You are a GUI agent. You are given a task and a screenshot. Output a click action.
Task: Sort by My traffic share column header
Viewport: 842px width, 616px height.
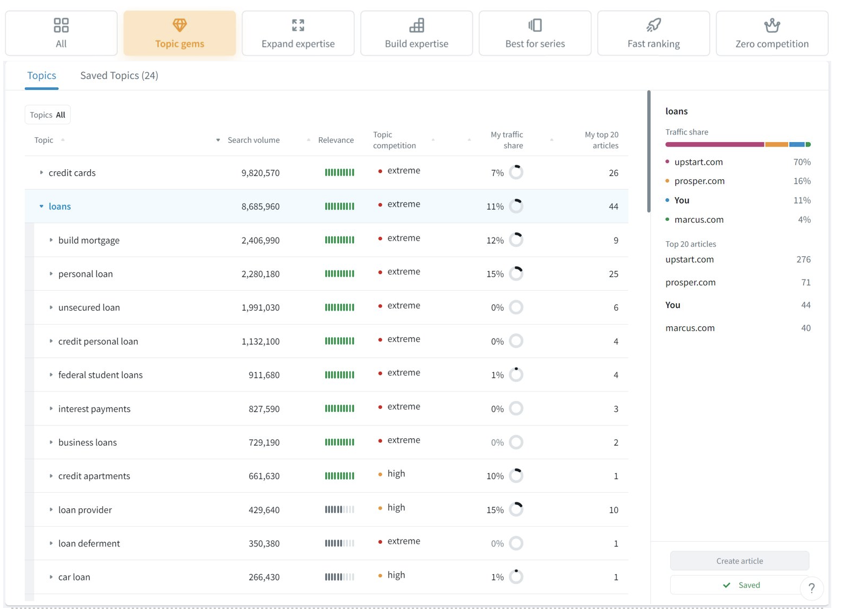coord(506,140)
